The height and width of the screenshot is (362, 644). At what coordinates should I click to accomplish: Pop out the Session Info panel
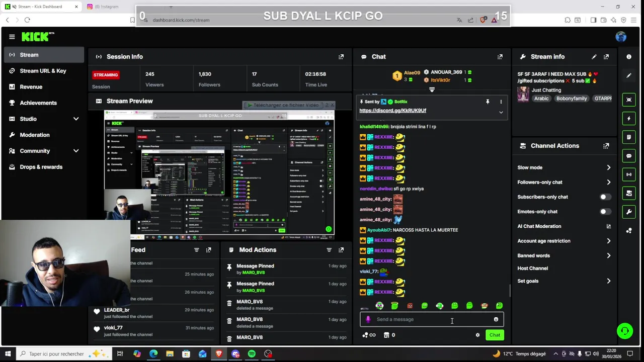tap(341, 57)
